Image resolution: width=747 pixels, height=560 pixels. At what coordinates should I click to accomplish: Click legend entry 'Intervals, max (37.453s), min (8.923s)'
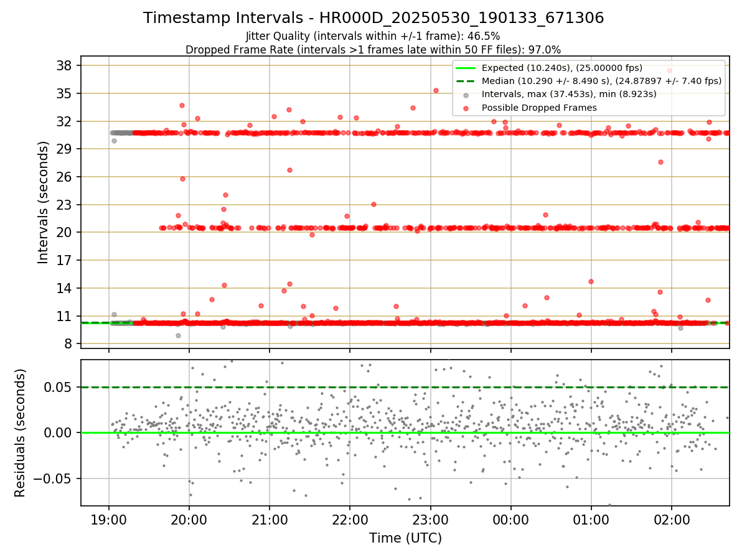[x=569, y=94]
